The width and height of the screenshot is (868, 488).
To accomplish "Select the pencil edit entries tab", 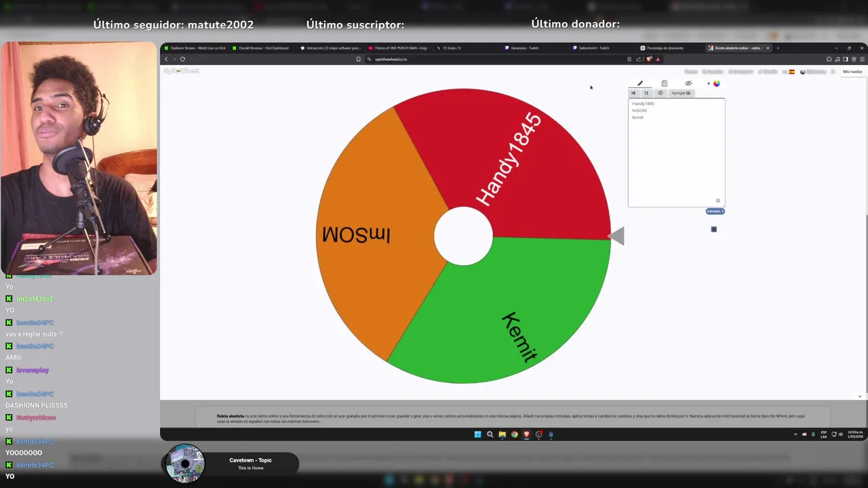I will [x=639, y=83].
